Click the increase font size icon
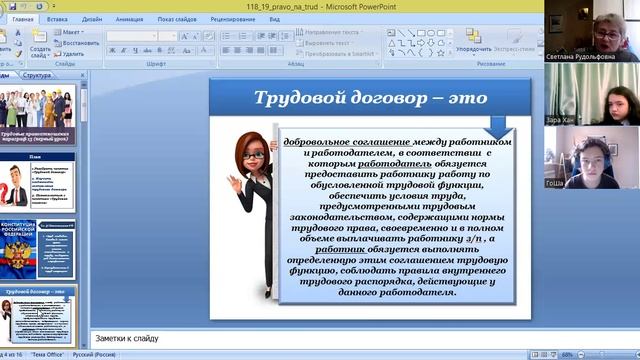Screen dimensions: 640x360 click(x=184, y=36)
